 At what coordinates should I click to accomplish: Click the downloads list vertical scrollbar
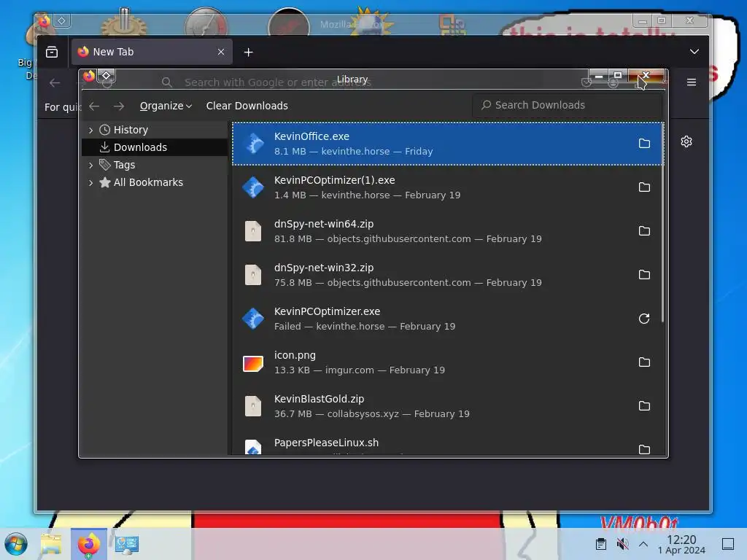662,222
